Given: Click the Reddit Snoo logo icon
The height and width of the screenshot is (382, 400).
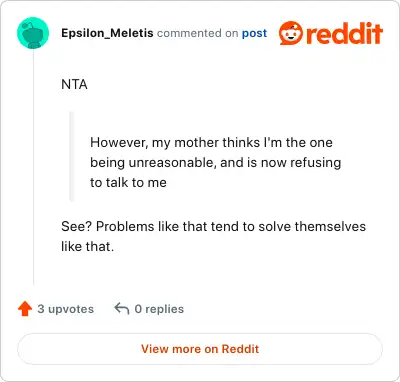Looking at the screenshot, I should tap(291, 33).
